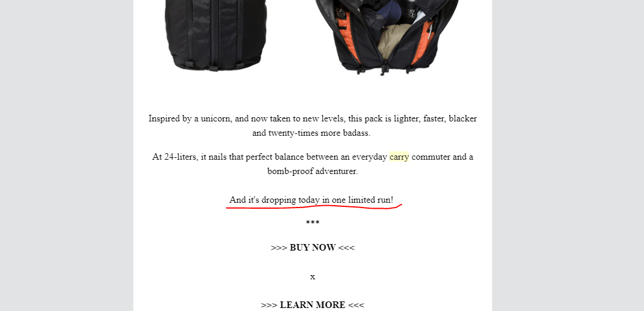Click the word "commuter" in second paragraph
644x311 pixels.
point(431,157)
